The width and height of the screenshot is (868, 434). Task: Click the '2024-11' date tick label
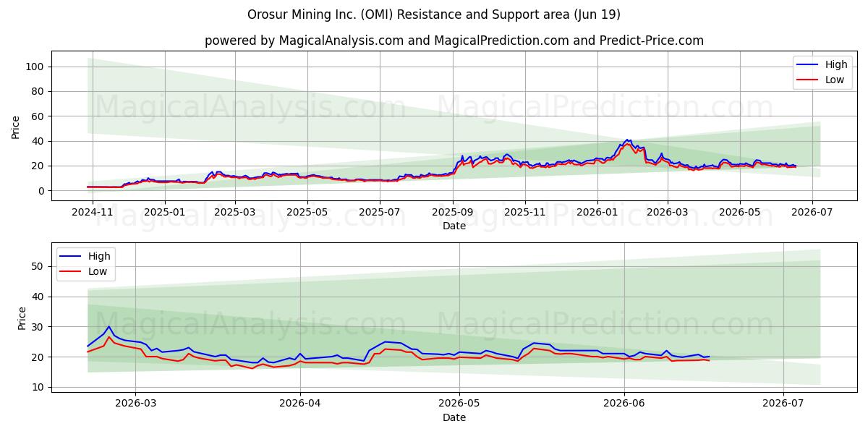93,213
